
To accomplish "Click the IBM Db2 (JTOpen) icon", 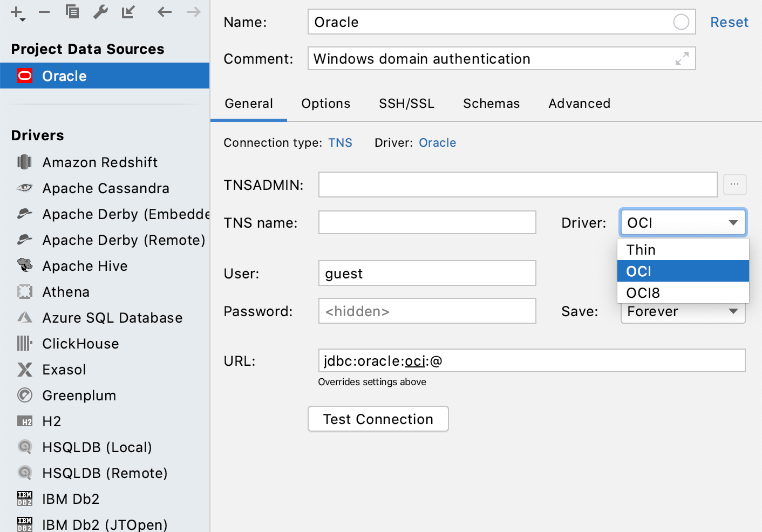I will (x=25, y=524).
